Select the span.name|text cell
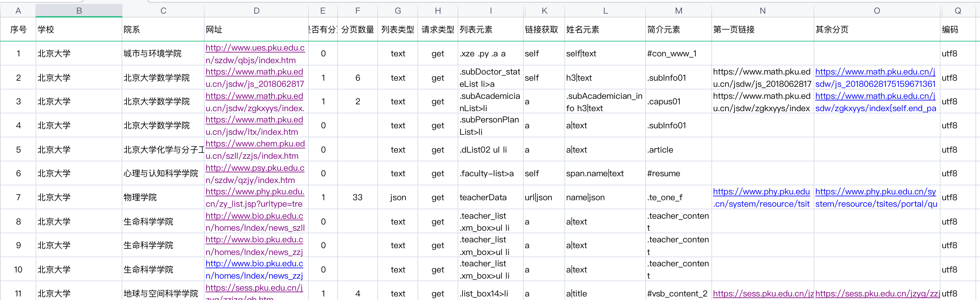Viewport: 980px width, 300px height. point(605,174)
